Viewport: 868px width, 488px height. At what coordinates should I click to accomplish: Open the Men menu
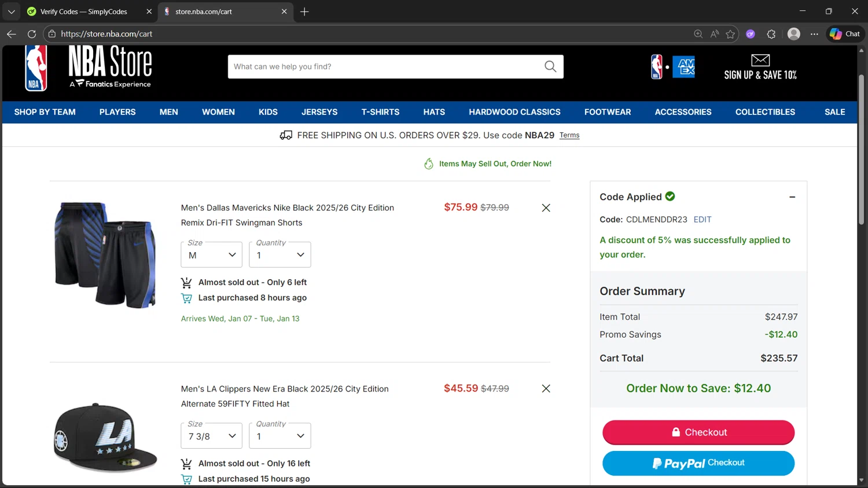pos(168,112)
